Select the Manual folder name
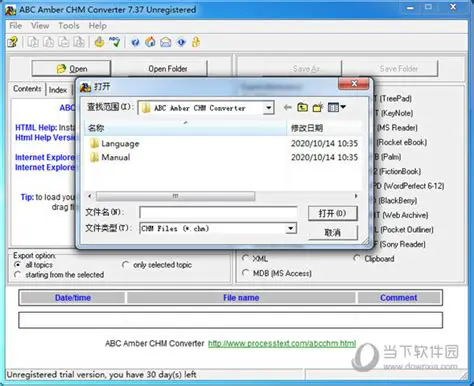The height and width of the screenshot is (386, 474). (x=116, y=157)
